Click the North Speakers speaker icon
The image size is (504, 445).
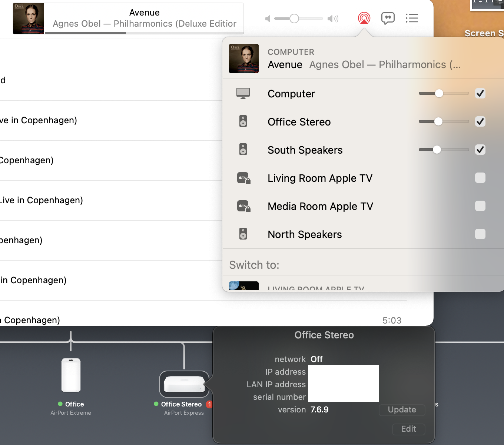pyautogui.click(x=243, y=234)
